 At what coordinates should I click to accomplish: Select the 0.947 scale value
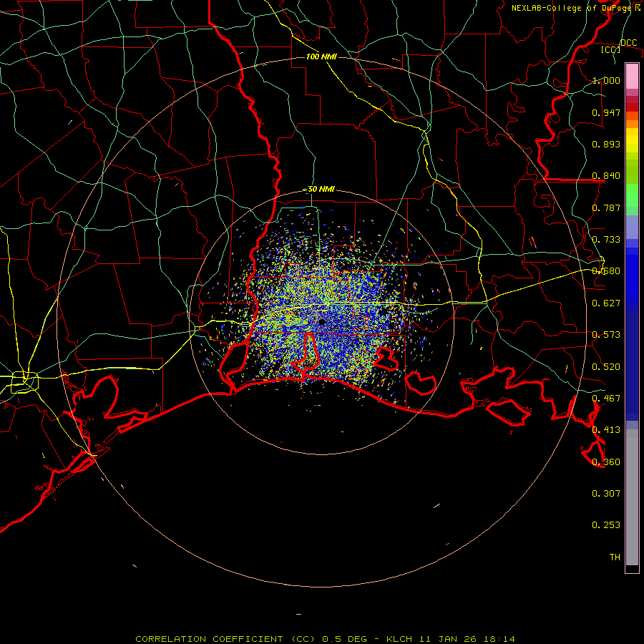point(606,112)
